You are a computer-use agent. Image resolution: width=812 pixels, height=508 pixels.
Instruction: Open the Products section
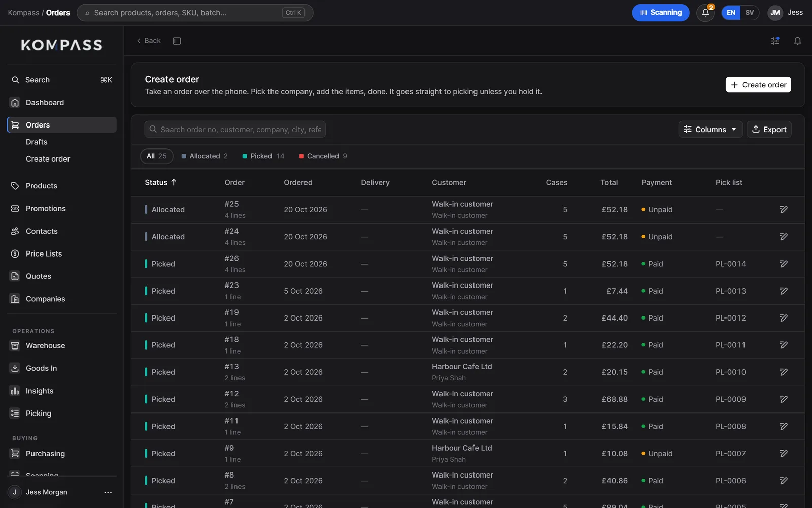pos(62,186)
